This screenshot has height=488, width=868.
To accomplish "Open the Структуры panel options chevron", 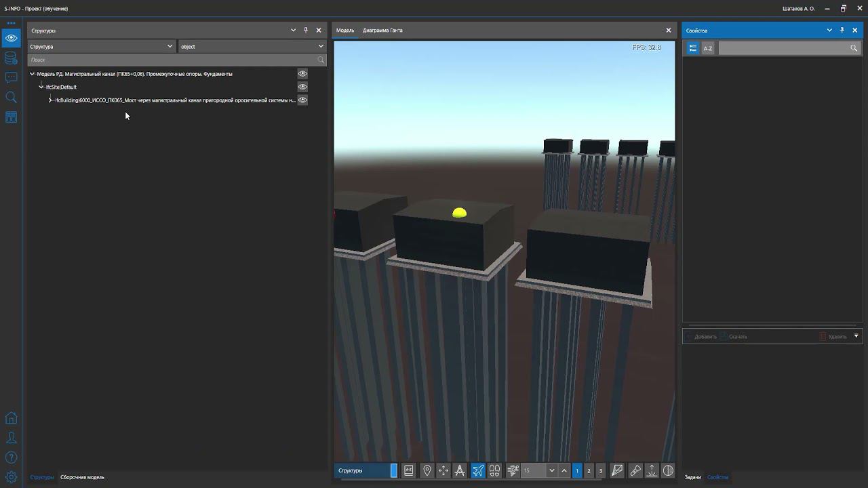I will (x=293, y=30).
